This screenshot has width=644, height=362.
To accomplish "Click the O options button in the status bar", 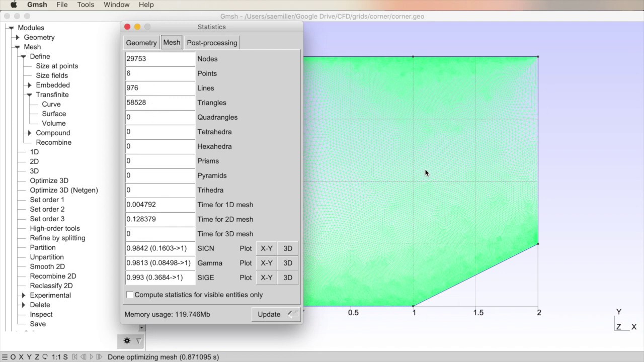I will tap(13, 357).
